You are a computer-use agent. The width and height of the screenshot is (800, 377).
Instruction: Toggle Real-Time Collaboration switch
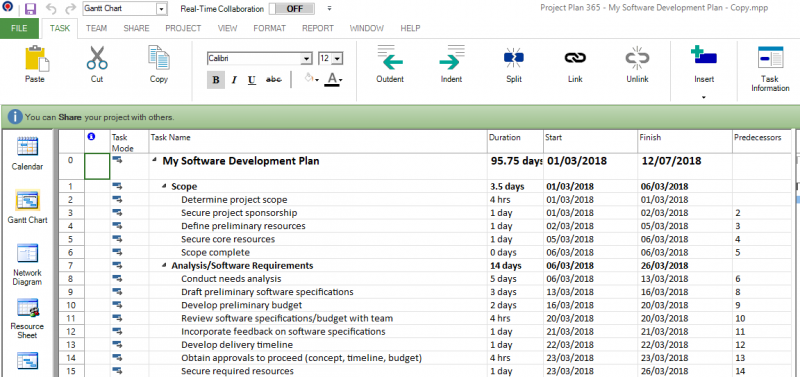point(291,9)
